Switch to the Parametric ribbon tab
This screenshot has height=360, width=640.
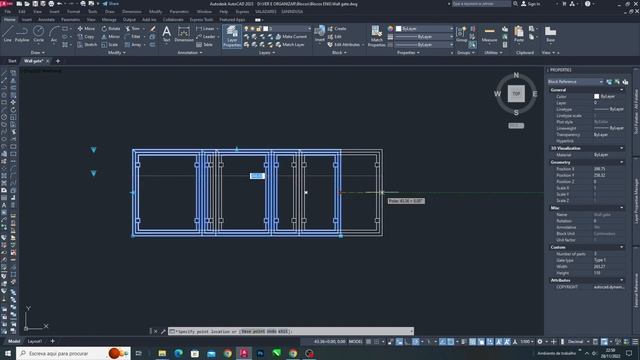pos(70,20)
